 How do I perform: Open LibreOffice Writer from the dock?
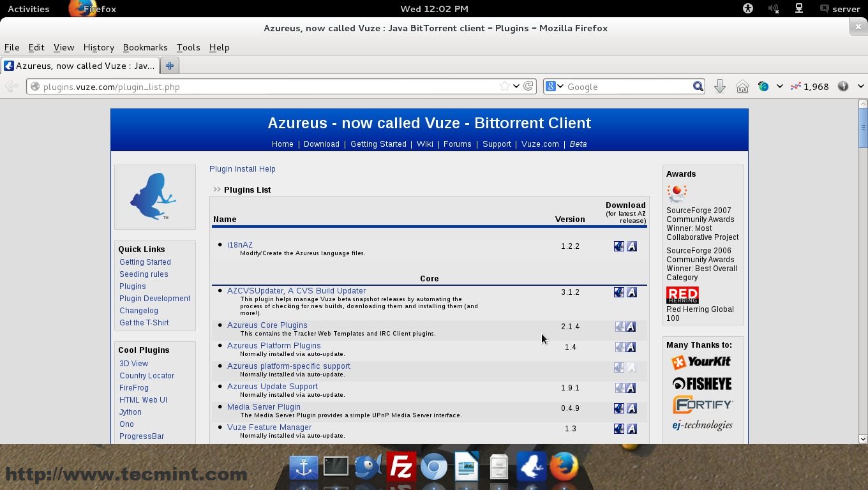click(467, 468)
